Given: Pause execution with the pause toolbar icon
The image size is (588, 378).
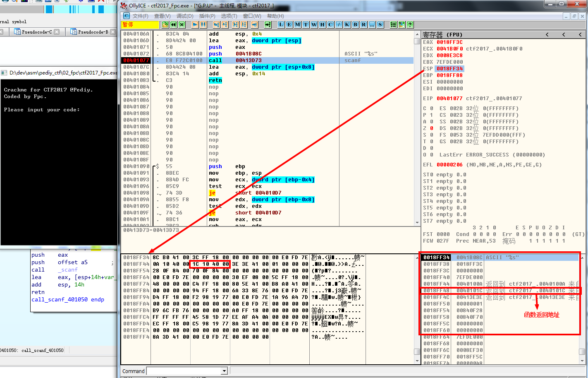Looking at the screenshot, I should (203, 24).
